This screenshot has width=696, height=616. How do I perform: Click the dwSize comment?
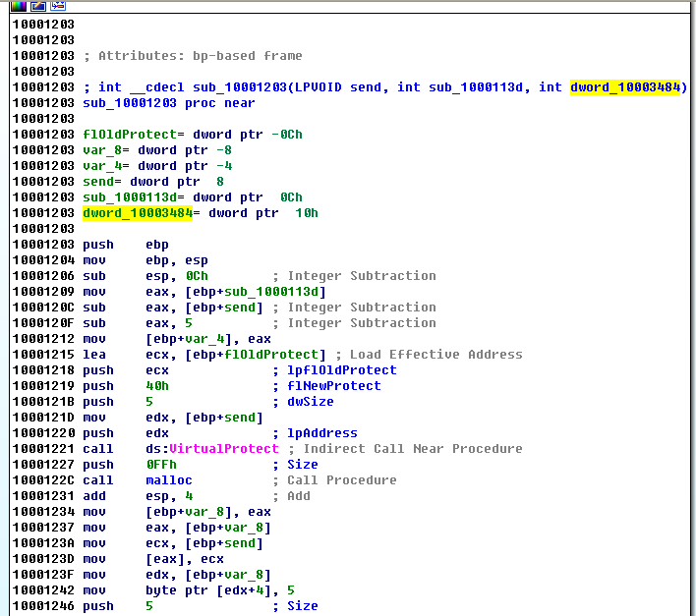point(311,402)
